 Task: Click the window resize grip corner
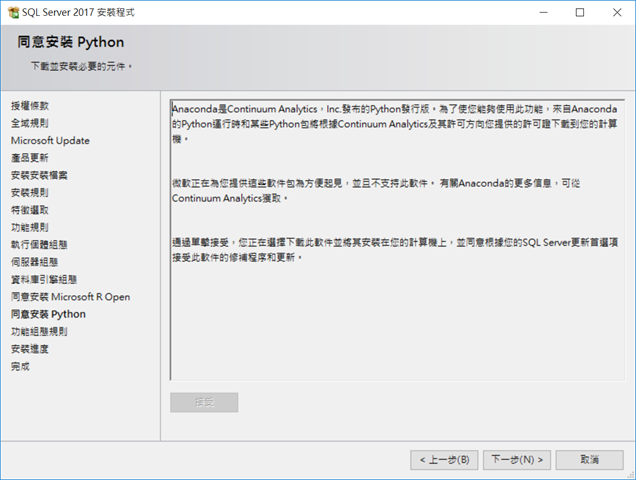tap(630, 474)
